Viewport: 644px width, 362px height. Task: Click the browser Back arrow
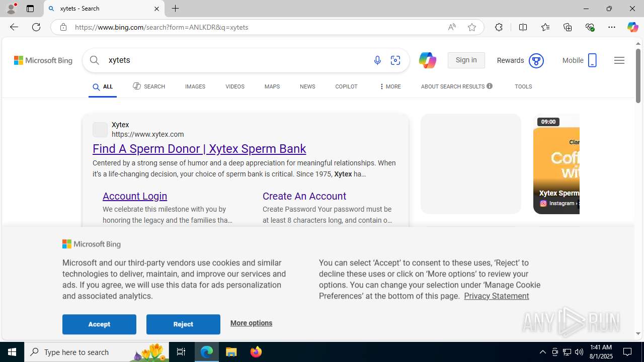(14, 27)
